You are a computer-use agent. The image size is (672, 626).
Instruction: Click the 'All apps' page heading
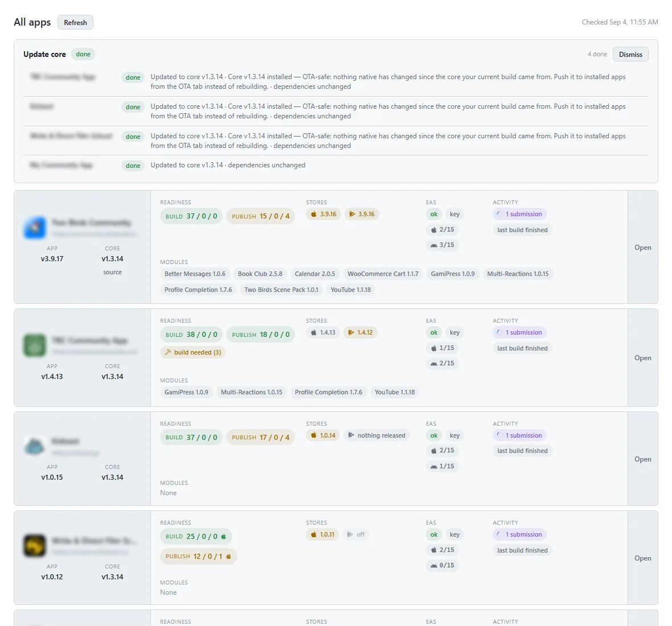pos(32,22)
